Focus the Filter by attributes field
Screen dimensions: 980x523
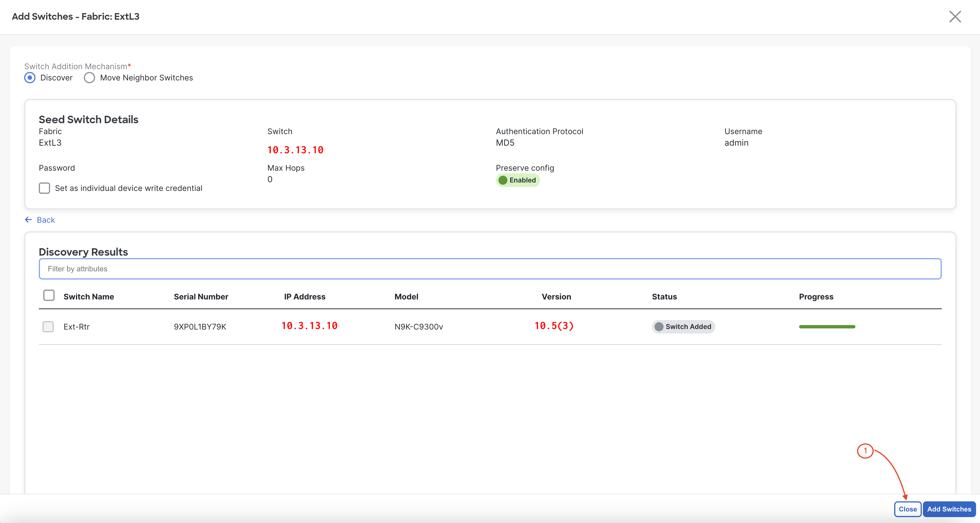(x=490, y=269)
